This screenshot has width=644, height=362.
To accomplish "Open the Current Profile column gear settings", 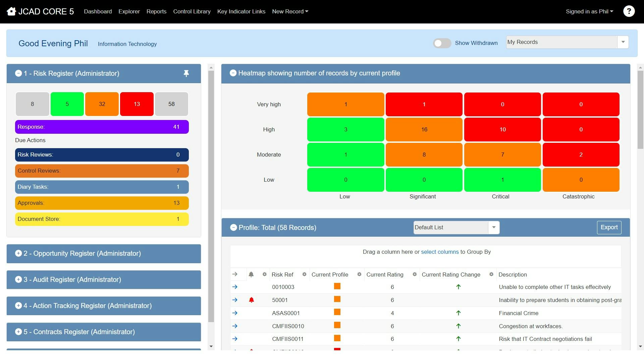I will pyautogui.click(x=359, y=275).
